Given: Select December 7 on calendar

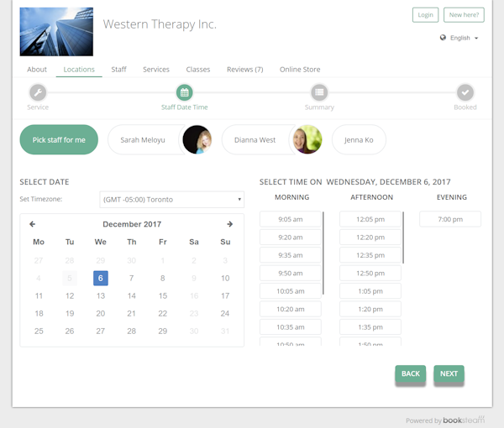Looking at the screenshot, I should coord(132,278).
